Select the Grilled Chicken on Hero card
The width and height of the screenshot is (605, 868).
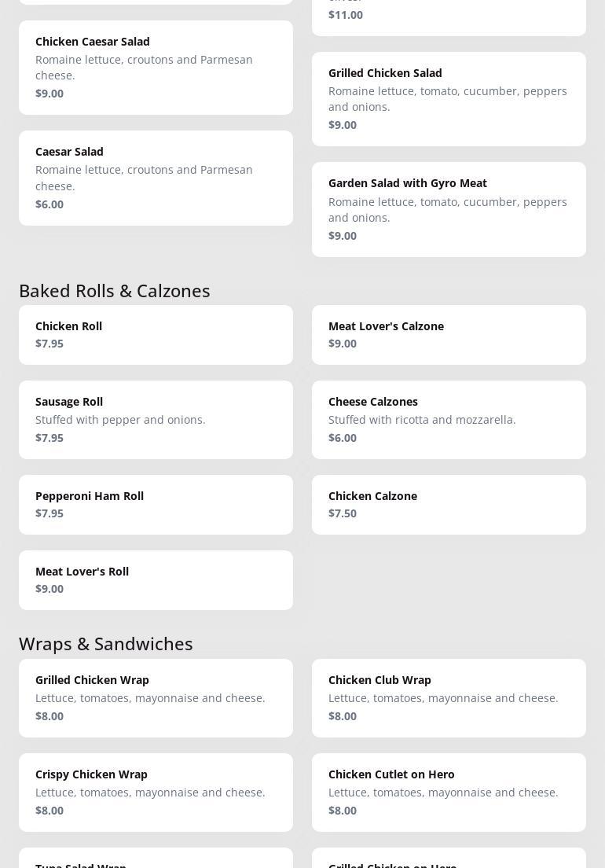(x=449, y=859)
